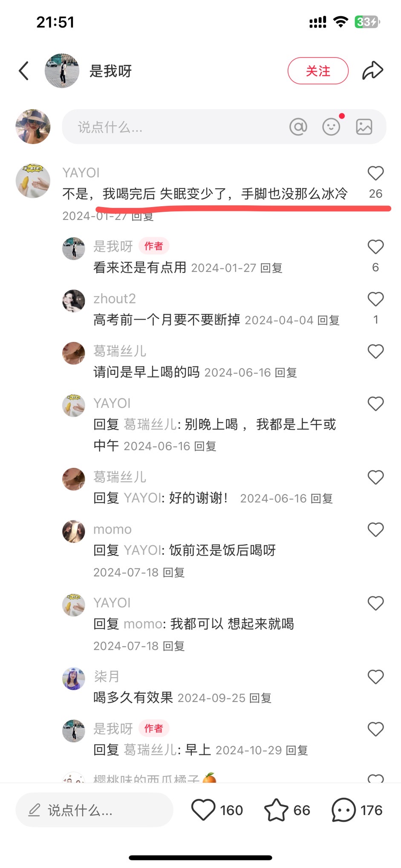
Task: Like 柒月's comment 喝多久有效果
Action: coord(375,677)
